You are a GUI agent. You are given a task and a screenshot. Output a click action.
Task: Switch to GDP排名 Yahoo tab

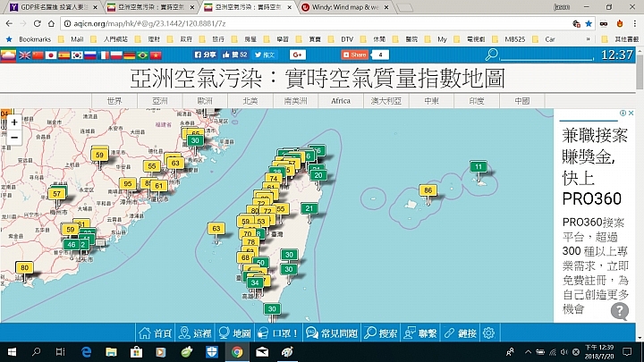(55, 7)
